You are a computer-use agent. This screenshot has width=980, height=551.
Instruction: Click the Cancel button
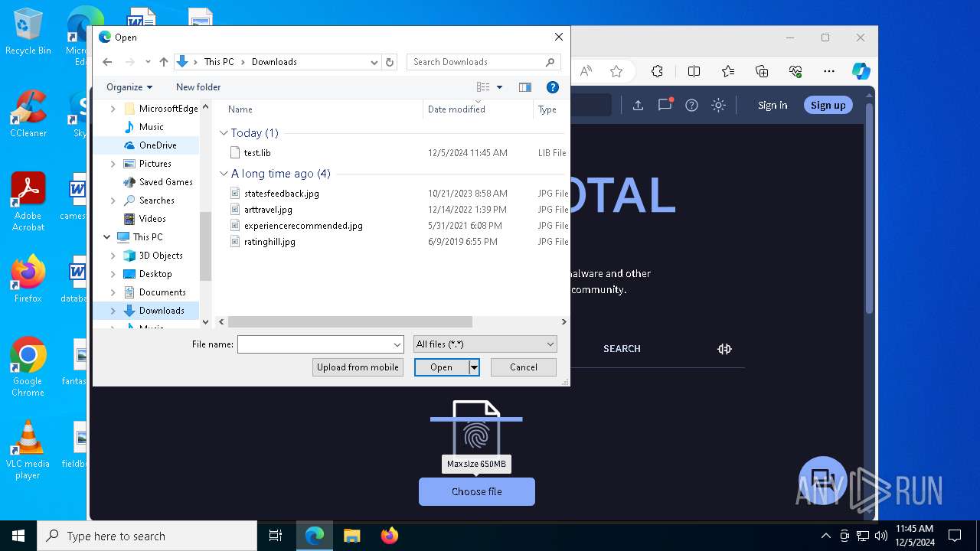click(524, 367)
